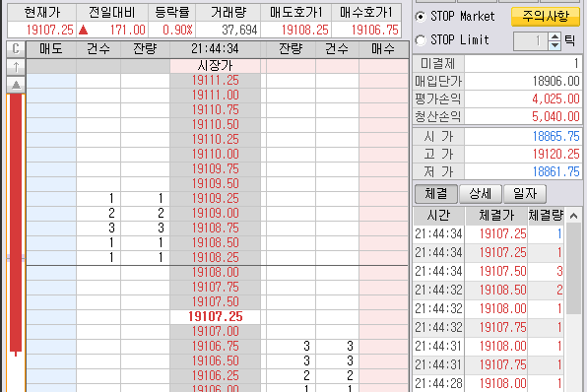The height and width of the screenshot is (392, 587).
Task: Click highlighted current price 19107.25 in ladder
Action: tap(216, 317)
